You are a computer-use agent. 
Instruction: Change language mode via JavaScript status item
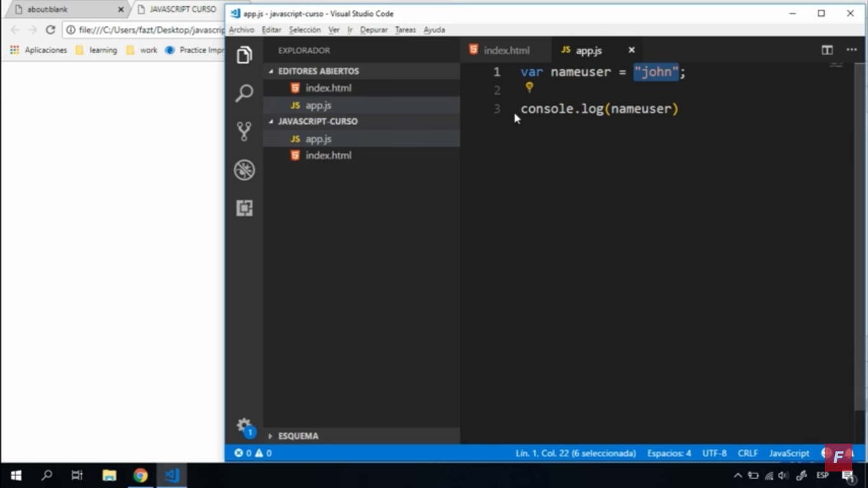pos(789,453)
